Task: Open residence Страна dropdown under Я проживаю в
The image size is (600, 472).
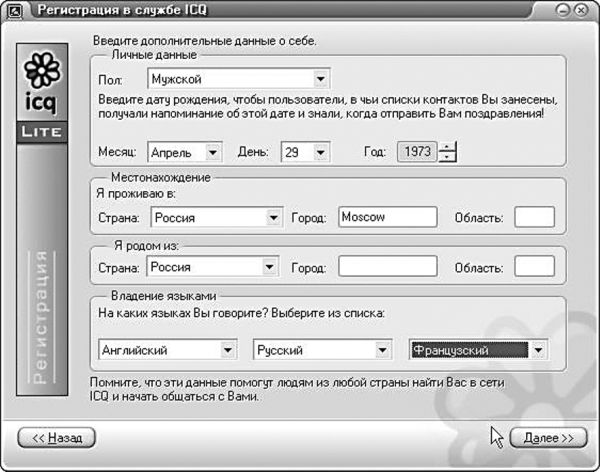Action: coord(217,217)
